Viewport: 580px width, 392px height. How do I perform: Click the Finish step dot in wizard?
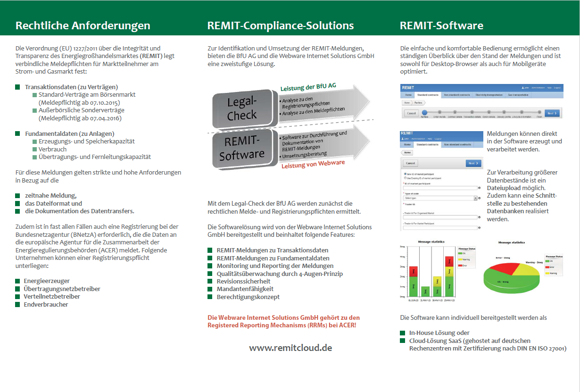click(539, 113)
